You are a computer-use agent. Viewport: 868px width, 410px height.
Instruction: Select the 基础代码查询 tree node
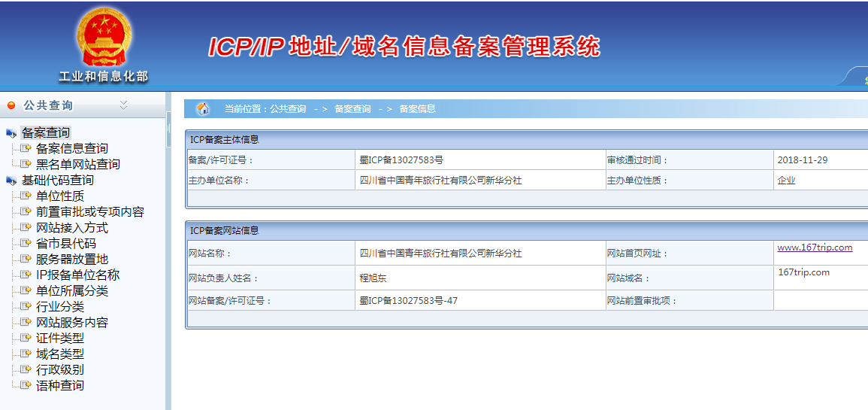point(58,181)
